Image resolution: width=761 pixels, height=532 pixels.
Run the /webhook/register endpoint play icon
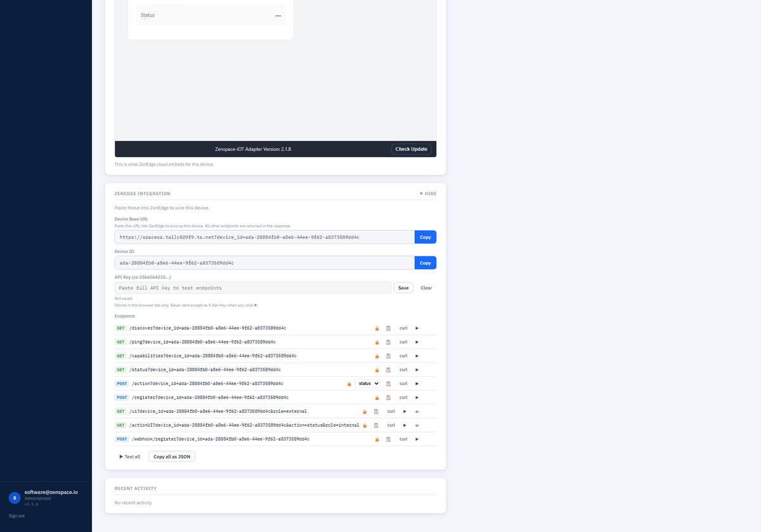[417, 439]
